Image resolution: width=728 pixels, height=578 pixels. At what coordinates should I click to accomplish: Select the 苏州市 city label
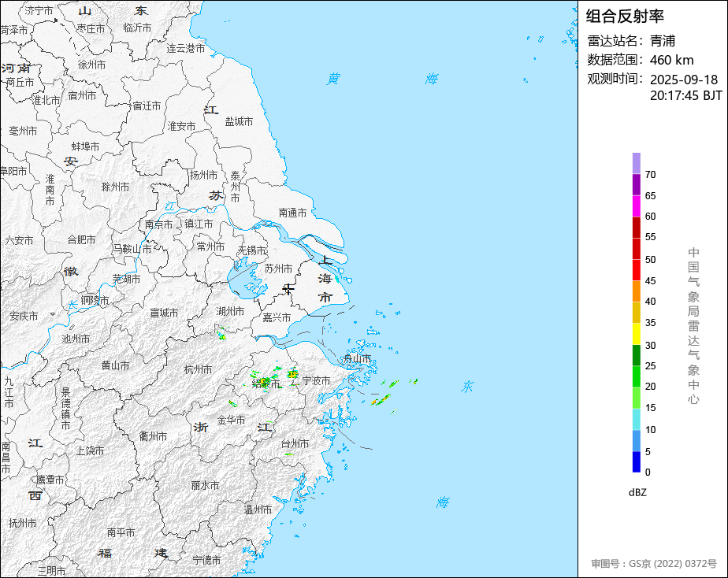click(278, 269)
